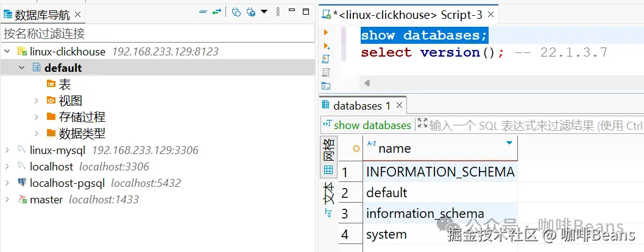Click the linux-clickhouse connection icon
The image size is (644, 252).
coord(22,51)
